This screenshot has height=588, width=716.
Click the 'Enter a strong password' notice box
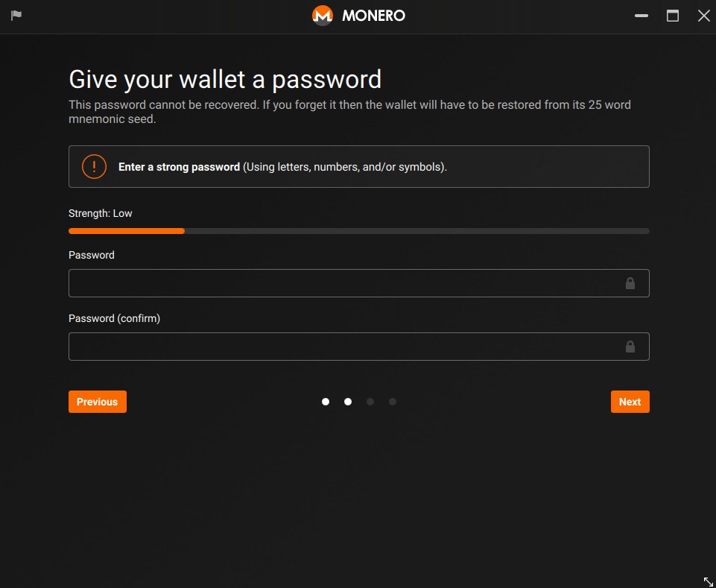click(x=359, y=166)
